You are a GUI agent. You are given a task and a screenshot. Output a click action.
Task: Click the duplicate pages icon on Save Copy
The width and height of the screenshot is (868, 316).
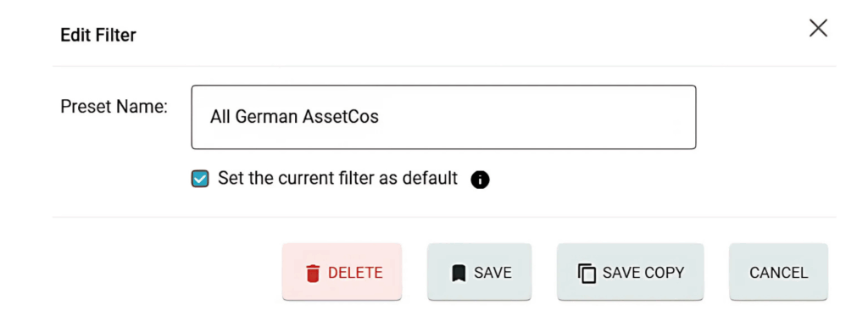pyautogui.click(x=587, y=273)
